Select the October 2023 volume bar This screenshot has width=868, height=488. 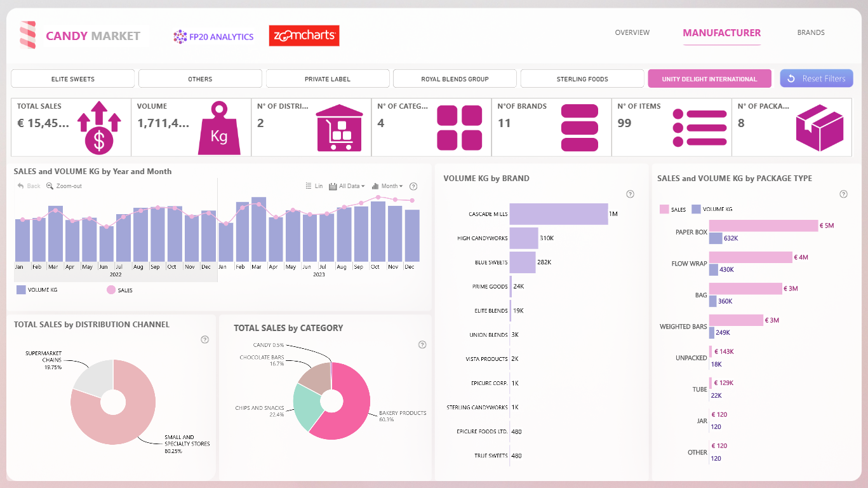[x=377, y=232]
